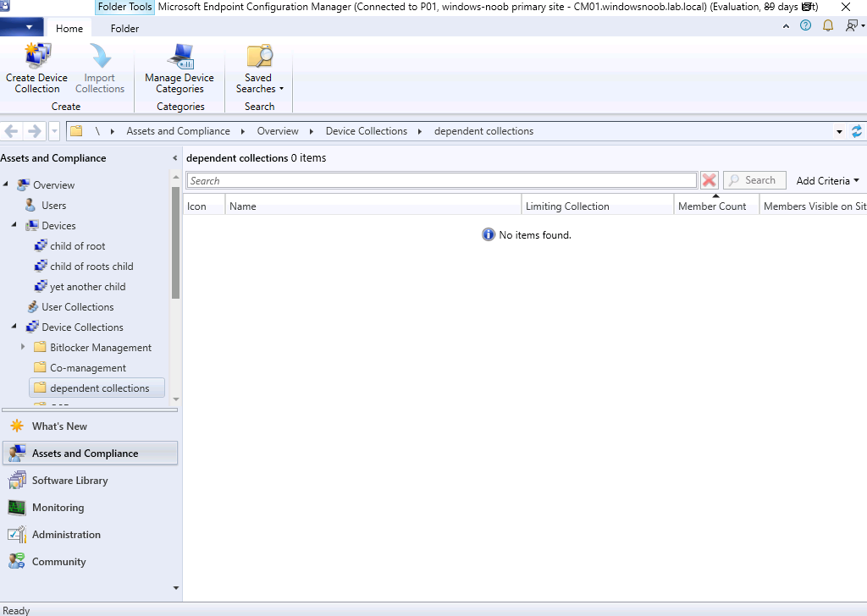Sort by the Icon column
867x616 pixels.
point(204,206)
